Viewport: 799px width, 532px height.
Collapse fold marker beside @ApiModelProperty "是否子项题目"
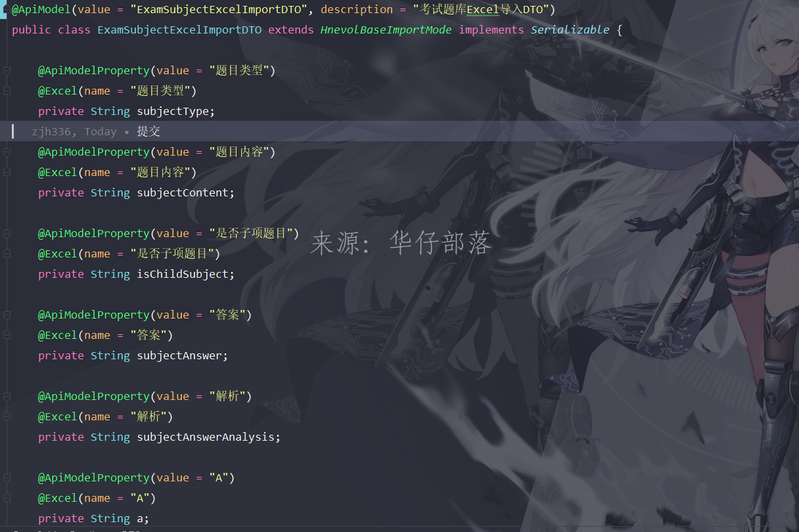pos(7,234)
